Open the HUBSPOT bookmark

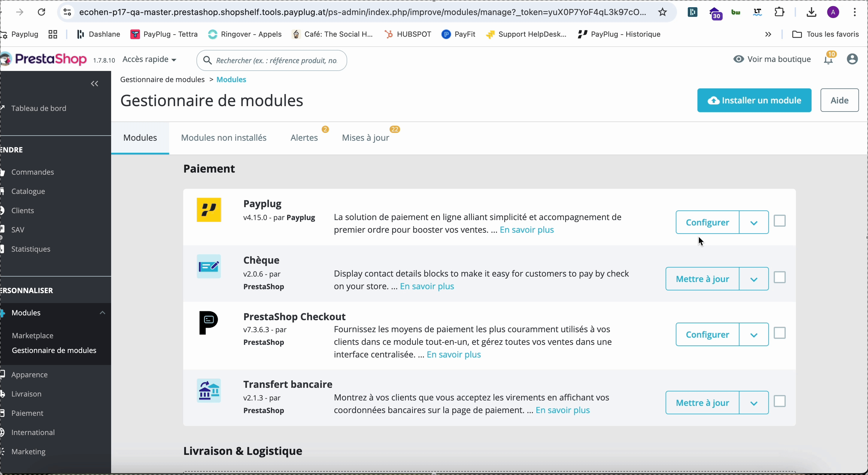(407, 34)
